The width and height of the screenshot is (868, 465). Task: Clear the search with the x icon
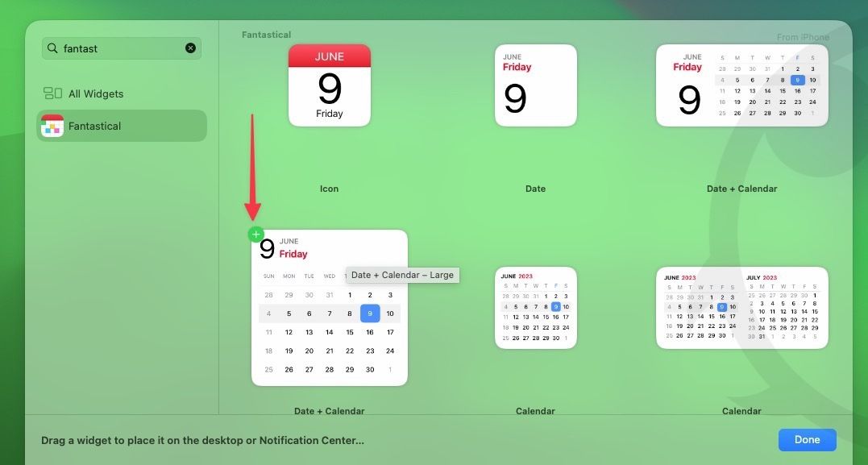[x=190, y=48]
